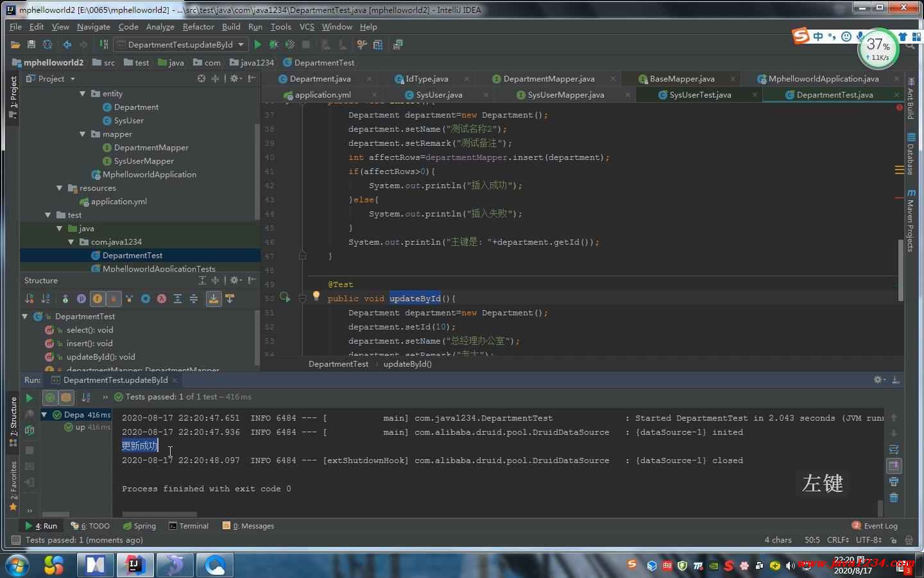
Task: Collapse the entity package folder
Action: pyautogui.click(x=82, y=94)
